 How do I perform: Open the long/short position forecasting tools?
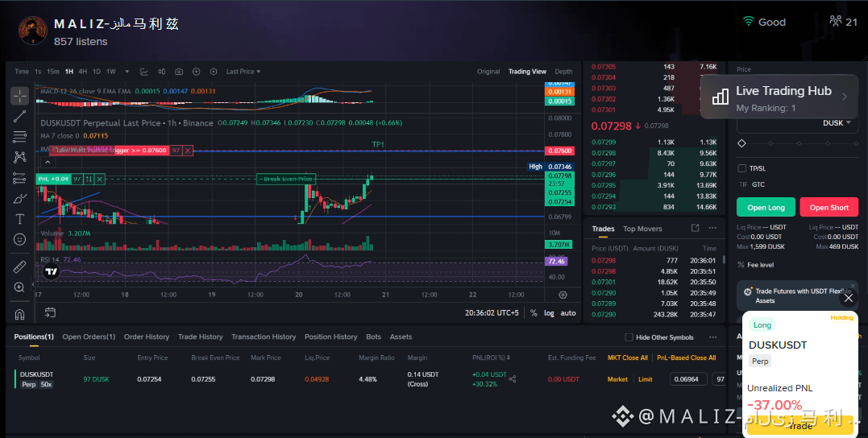(19, 178)
